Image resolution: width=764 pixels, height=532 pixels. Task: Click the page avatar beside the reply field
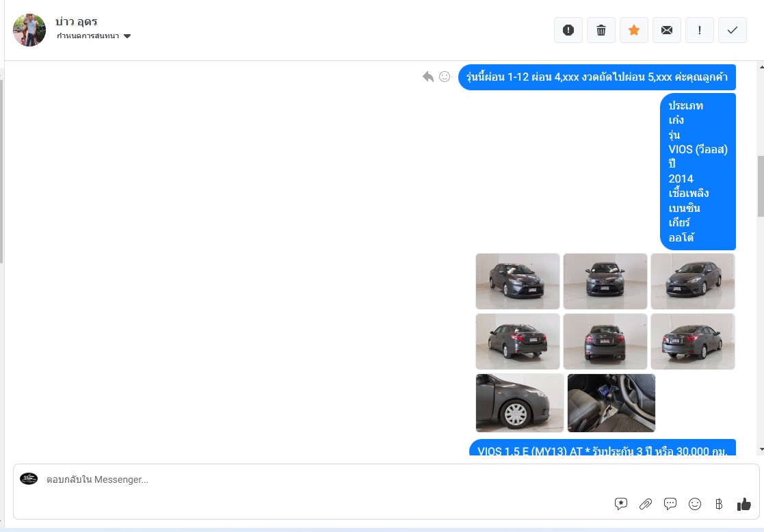click(29, 479)
